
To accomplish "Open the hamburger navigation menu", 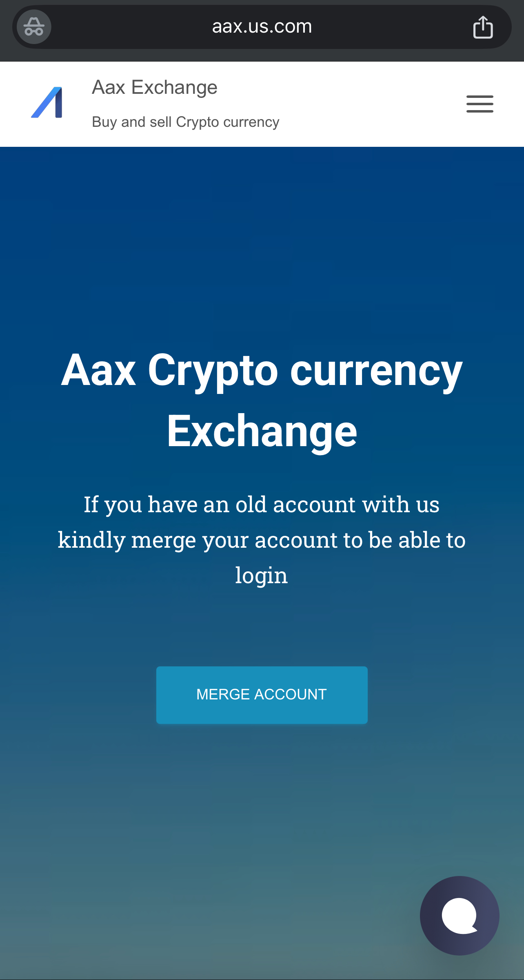I will click(480, 104).
